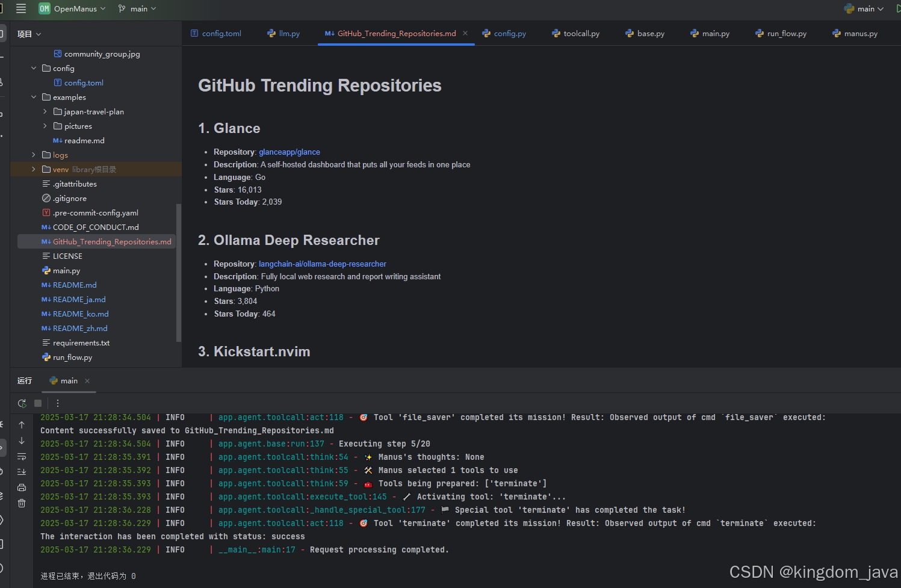
Task: Follow the glanceapp/glance repository link
Action: pos(289,152)
